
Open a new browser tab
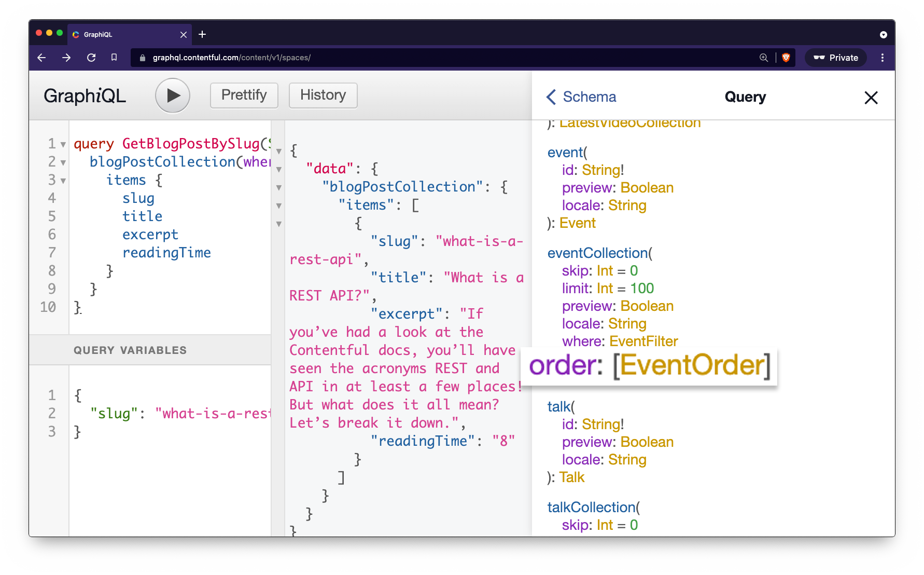pos(202,34)
